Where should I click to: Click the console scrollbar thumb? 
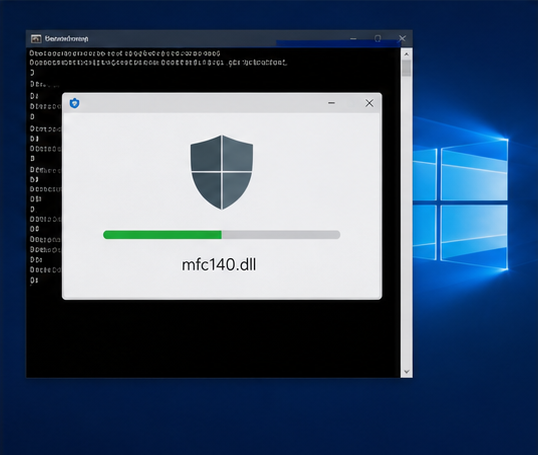coord(407,68)
